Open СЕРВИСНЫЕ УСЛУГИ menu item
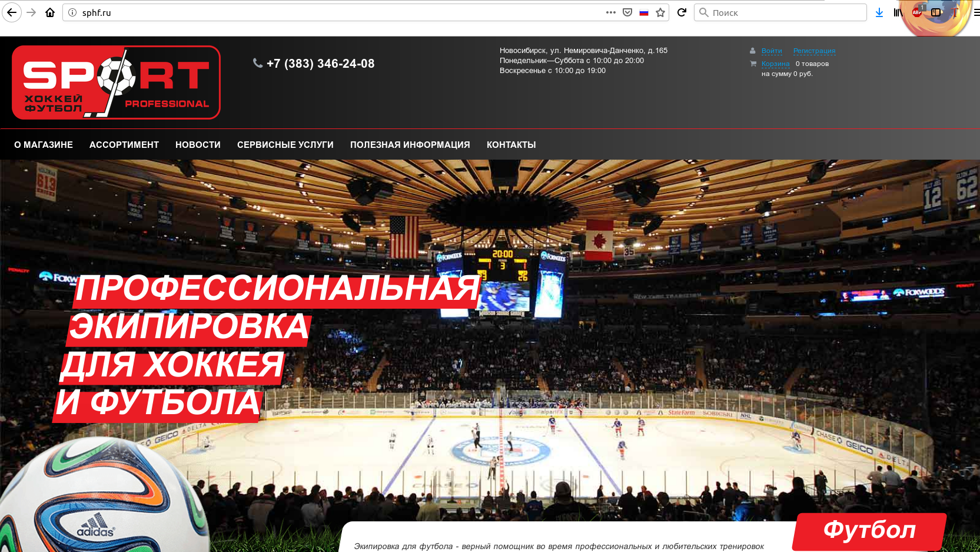Image resolution: width=980 pixels, height=552 pixels. click(x=285, y=145)
